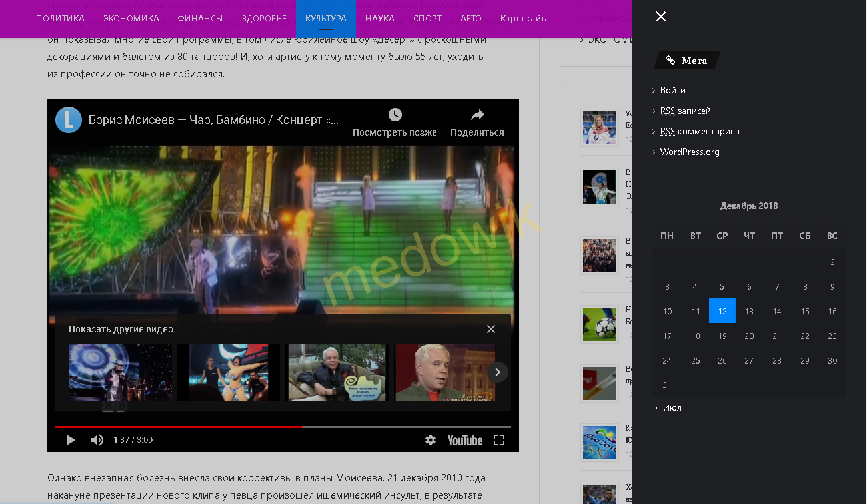
Task: Open fourth suggested video thumbnail
Action: [x=445, y=372]
